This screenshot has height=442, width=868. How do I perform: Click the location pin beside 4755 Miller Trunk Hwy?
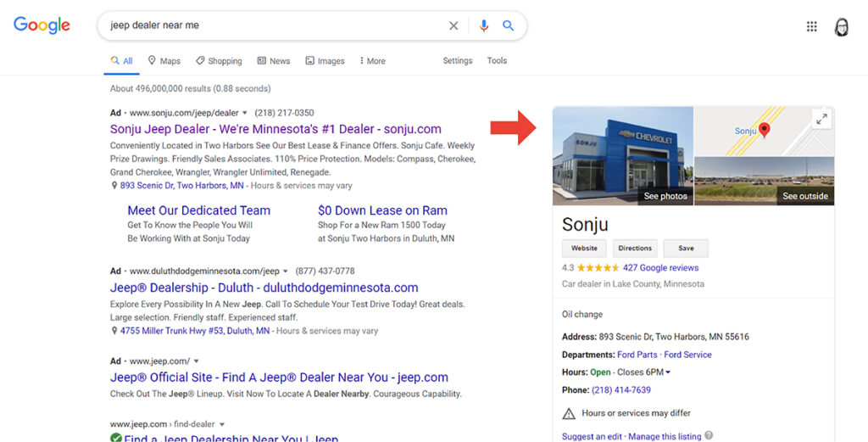pyautogui.click(x=114, y=331)
